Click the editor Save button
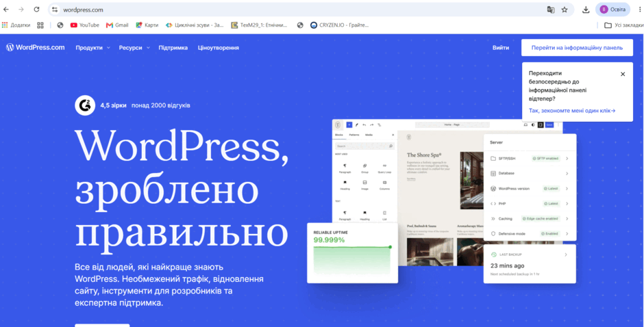Screen dimensions: 644x327 (549, 125)
